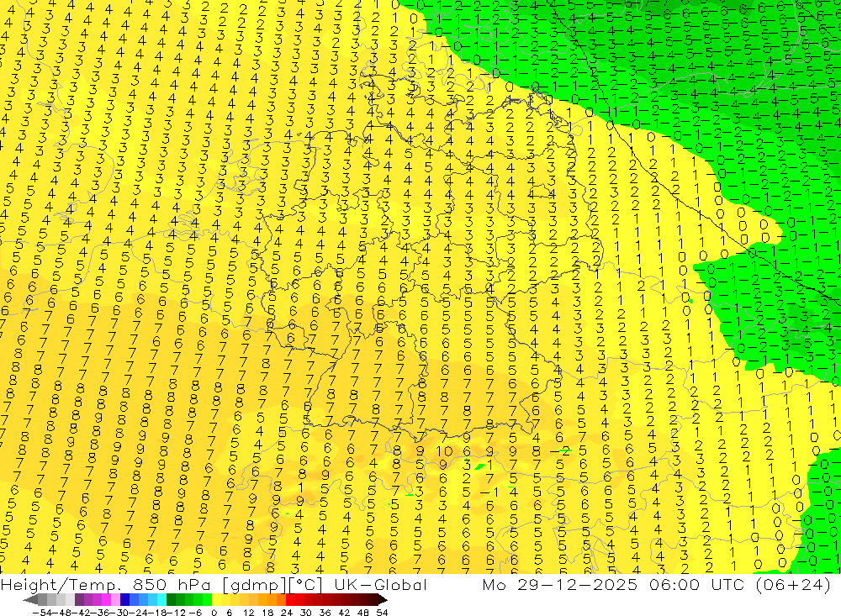Click the 48 legend label
Screen dimensions: 841x616
(363, 613)
